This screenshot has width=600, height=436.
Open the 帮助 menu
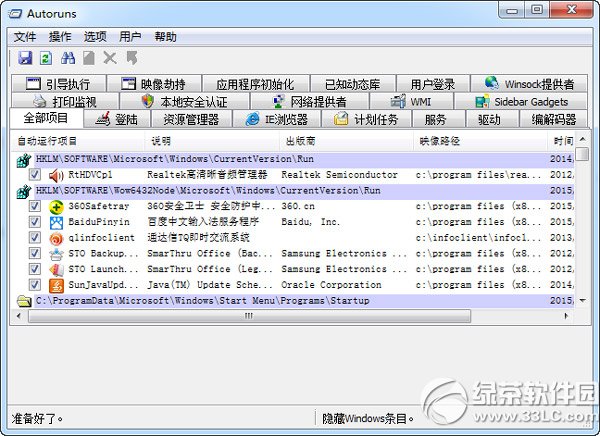[165, 37]
